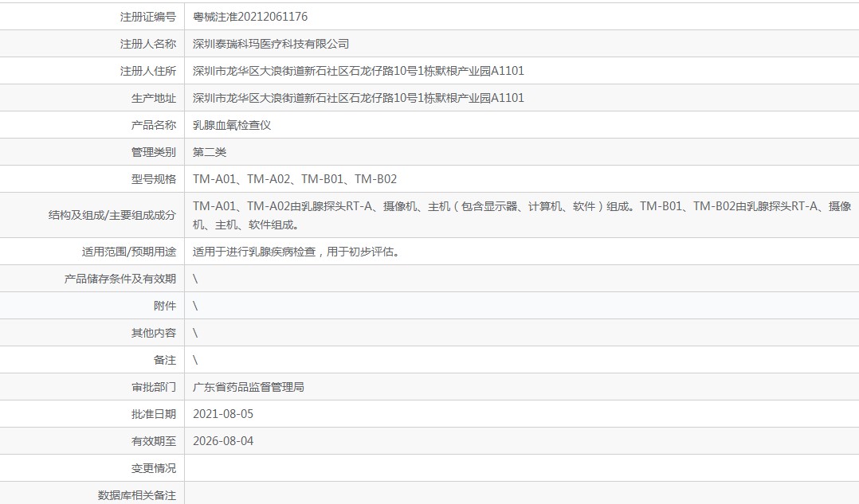Click the 管理类别 label
The image size is (859, 504).
point(153,152)
